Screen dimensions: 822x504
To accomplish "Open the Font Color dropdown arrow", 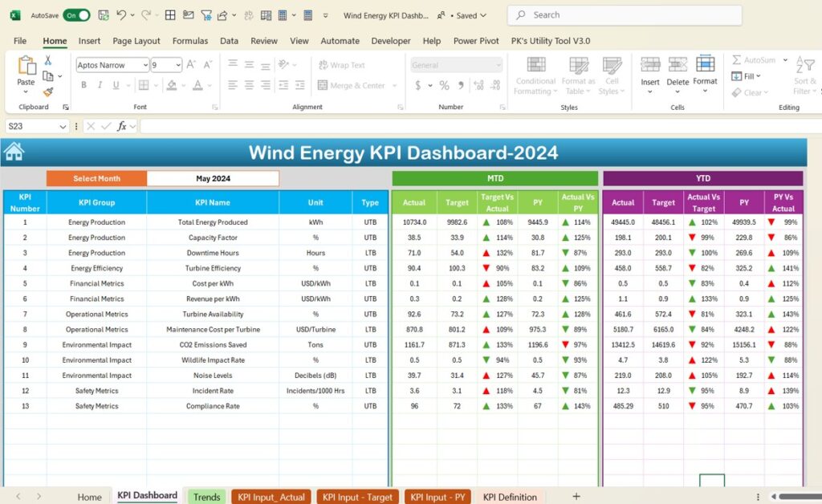I will coord(210,85).
